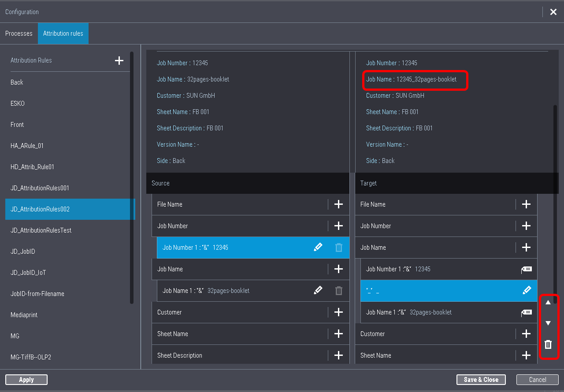Screen dimensions: 564x392
Task: Select Target Job Number 1 12345 row
Action: tap(449, 269)
